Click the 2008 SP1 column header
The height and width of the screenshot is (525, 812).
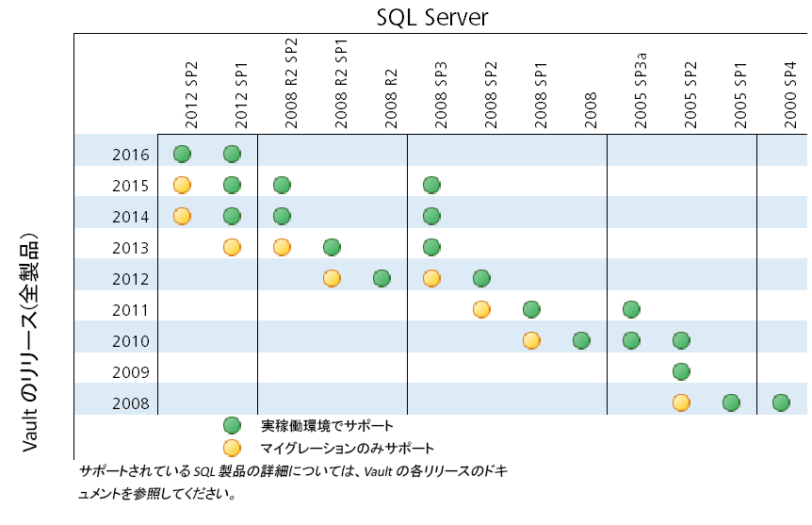(541, 95)
